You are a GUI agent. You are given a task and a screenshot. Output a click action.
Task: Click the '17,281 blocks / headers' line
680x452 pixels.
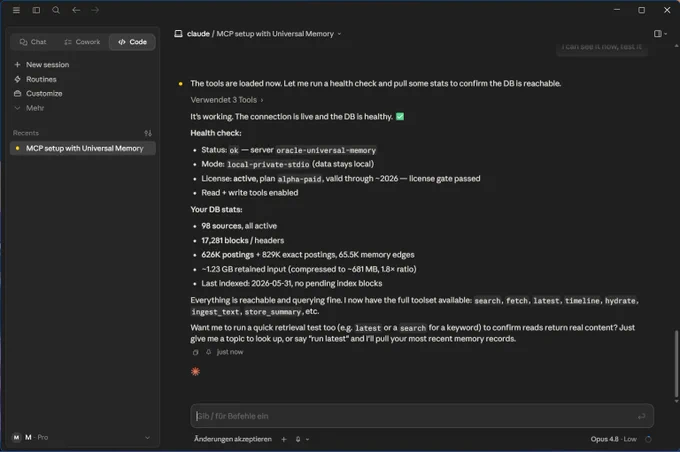[242, 240]
